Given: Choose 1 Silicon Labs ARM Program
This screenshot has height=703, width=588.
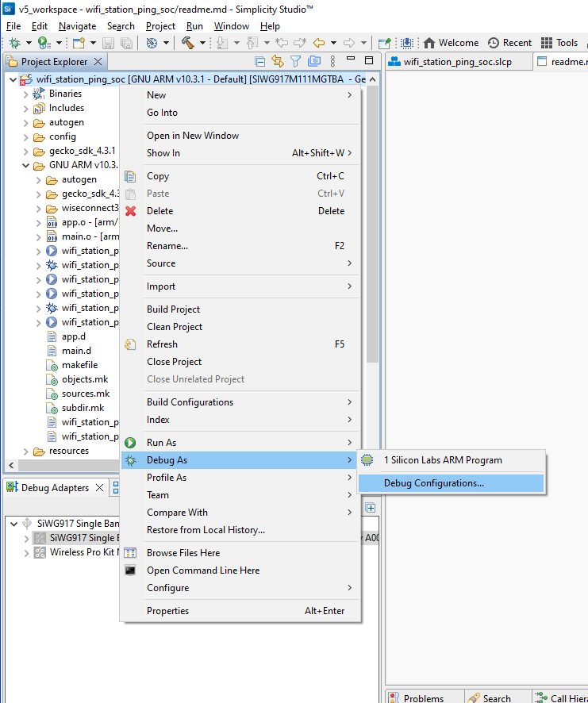Looking at the screenshot, I should [443, 460].
